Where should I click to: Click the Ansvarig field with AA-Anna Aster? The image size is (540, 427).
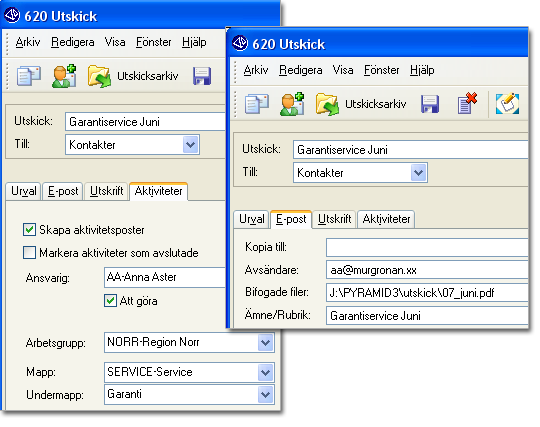165,277
